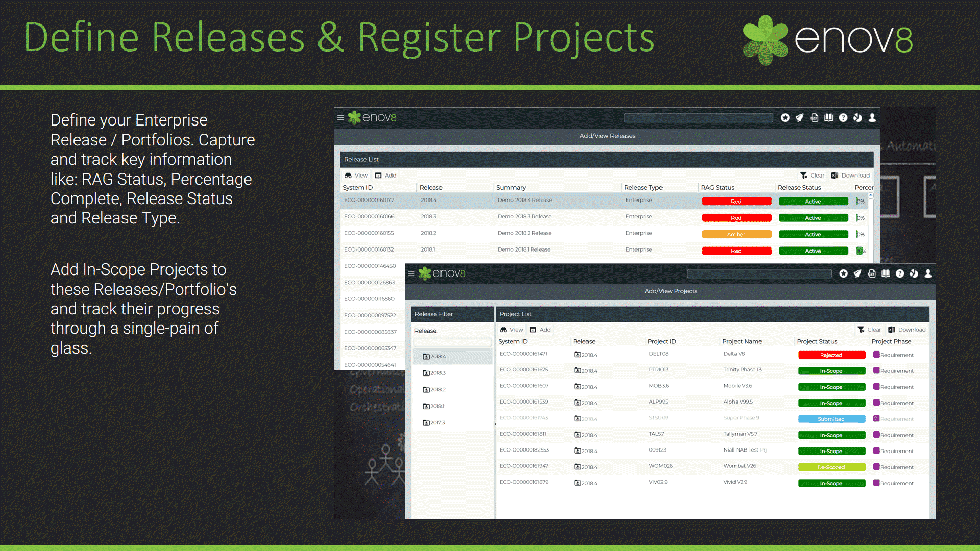Select 2017.3 in Release Filter list
The image size is (980, 551).
[x=452, y=423]
